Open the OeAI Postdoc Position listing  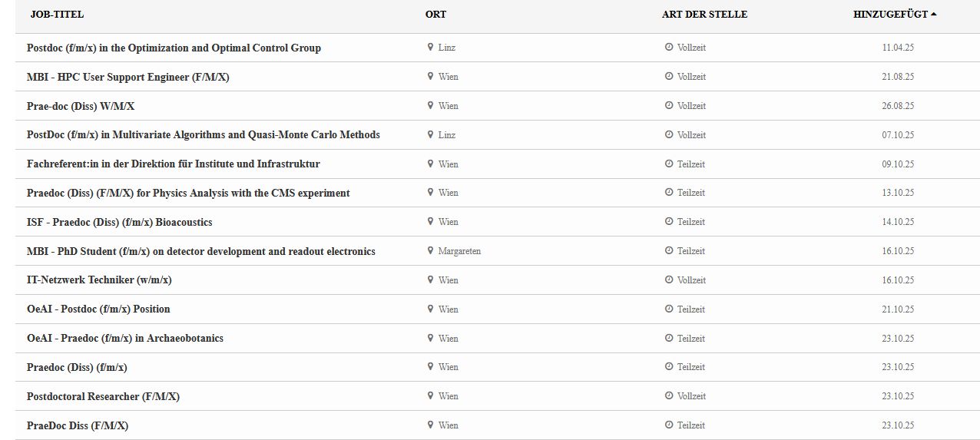pyautogui.click(x=98, y=309)
